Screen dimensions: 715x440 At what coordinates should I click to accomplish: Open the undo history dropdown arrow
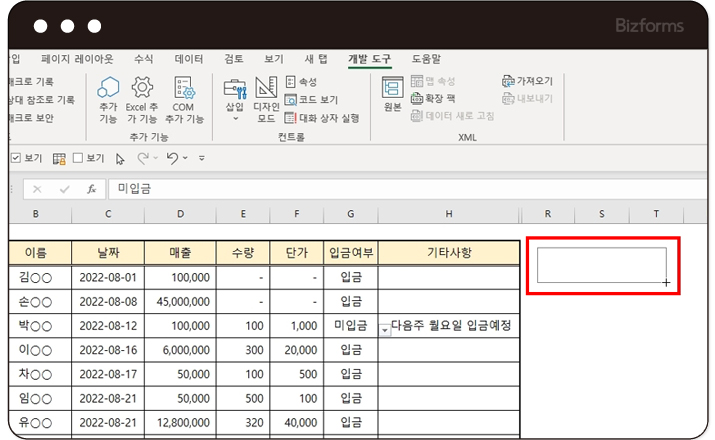coord(186,158)
